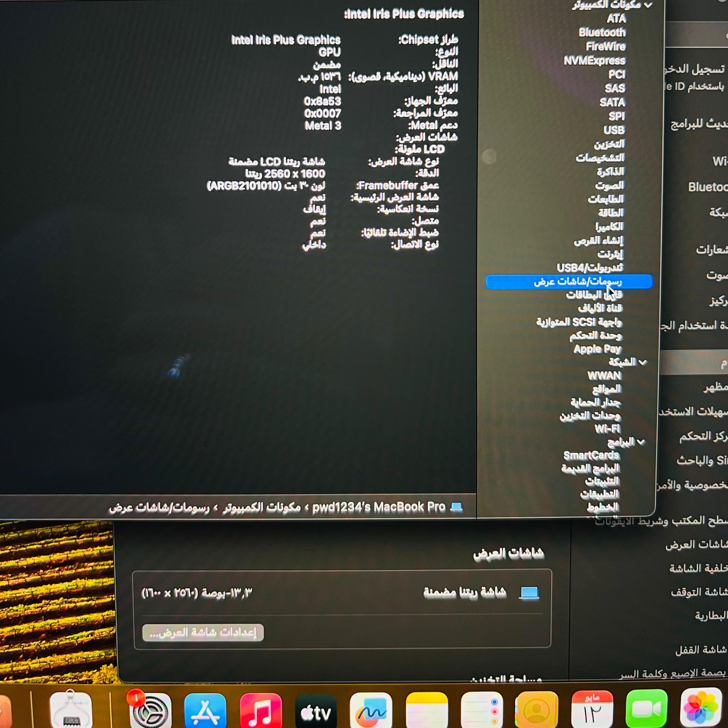Open مركز التحكم in System Settings sidebar
Image resolution: width=728 pixels, height=728 pixels.
click(703, 436)
